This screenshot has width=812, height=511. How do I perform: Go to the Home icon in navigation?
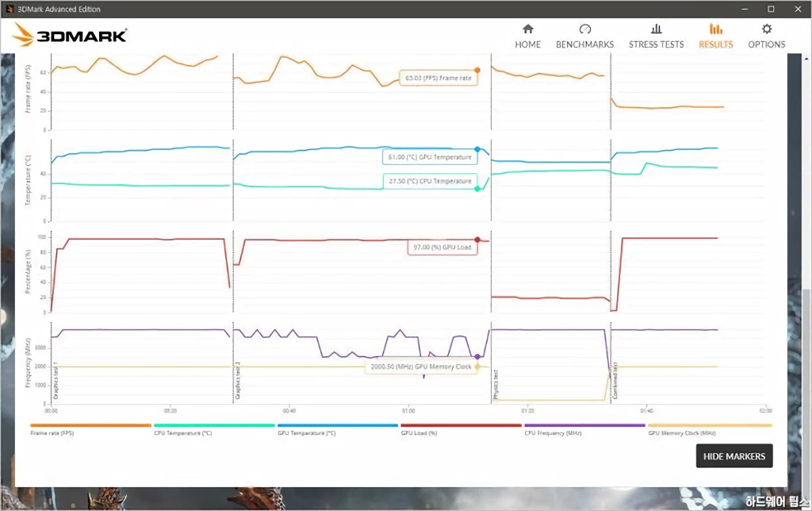point(527,29)
